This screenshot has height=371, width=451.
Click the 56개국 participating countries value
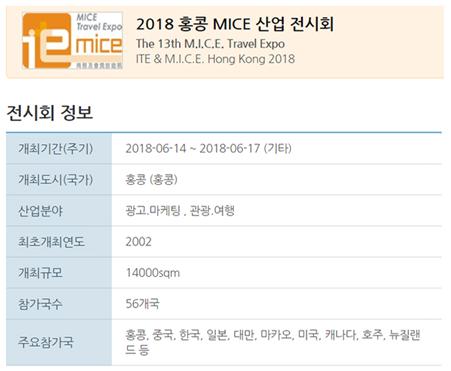(x=142, y=304)
